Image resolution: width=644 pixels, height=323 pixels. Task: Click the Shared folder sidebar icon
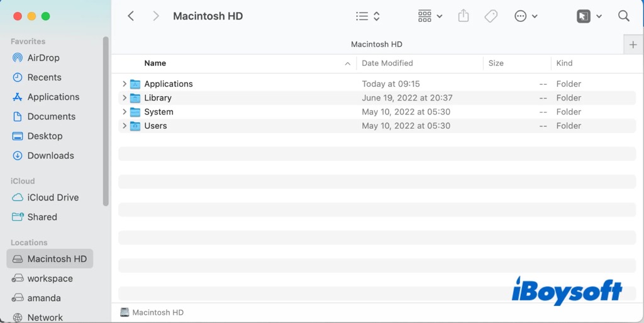point(18,217)
